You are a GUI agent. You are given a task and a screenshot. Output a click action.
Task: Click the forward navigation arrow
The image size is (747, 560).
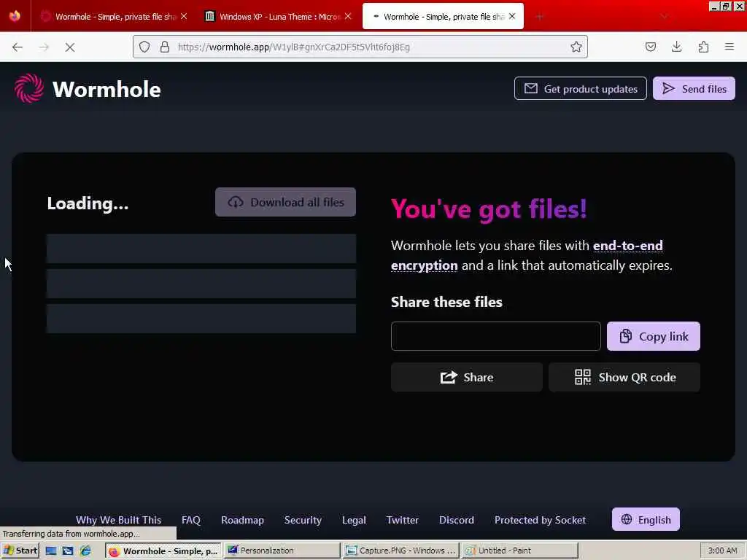[44, 47]
